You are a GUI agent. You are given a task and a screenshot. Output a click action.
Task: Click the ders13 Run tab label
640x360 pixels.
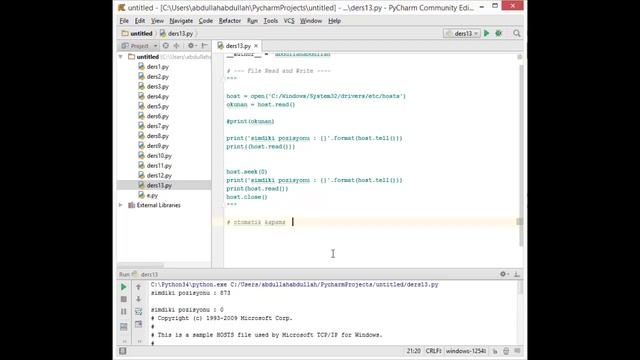(149, 274)
